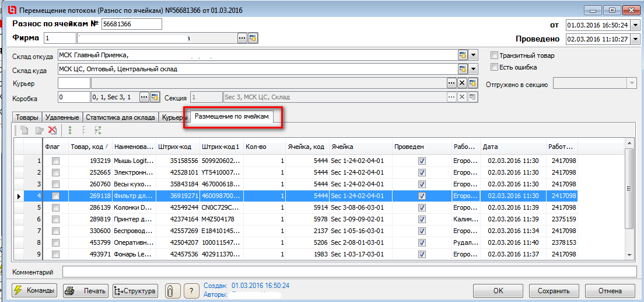The image size is (644, 302).
Task: Open Коробка selection with ellipsis button
Action: click(x=144, y=96)
